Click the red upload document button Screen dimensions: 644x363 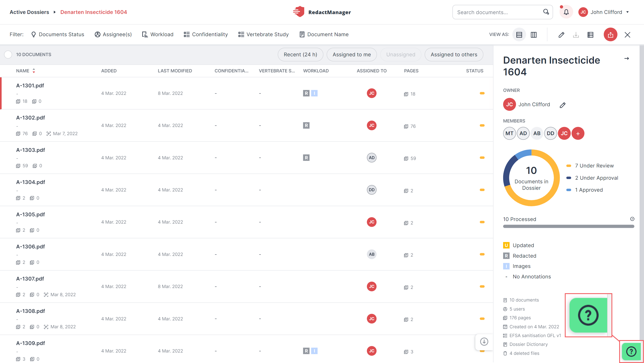tap(610, 34)
